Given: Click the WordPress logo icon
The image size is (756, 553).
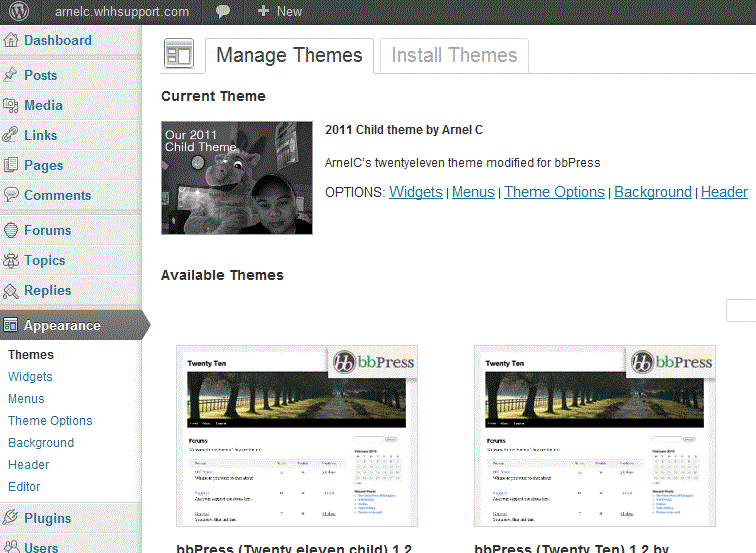Looking at the screenshot, I should [x=21, y=12].
